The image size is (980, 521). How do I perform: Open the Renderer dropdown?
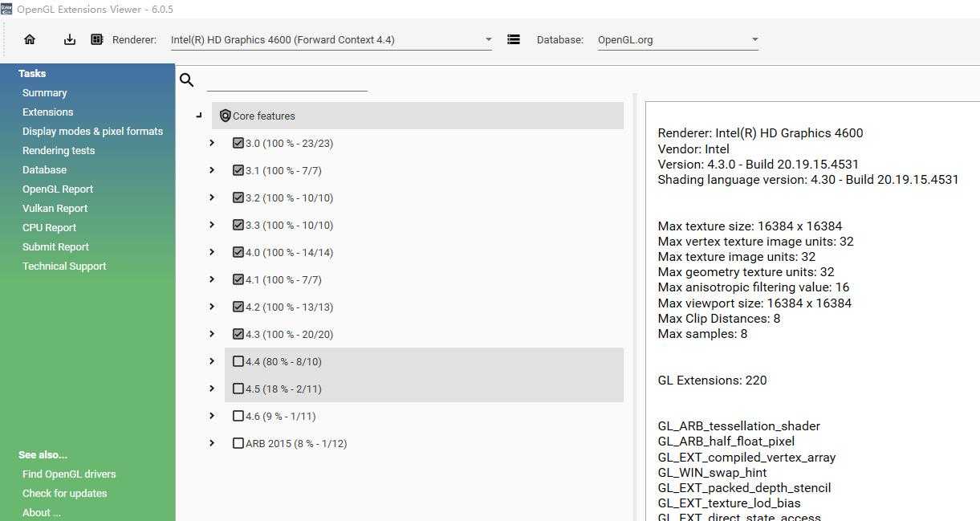[331, 39]
